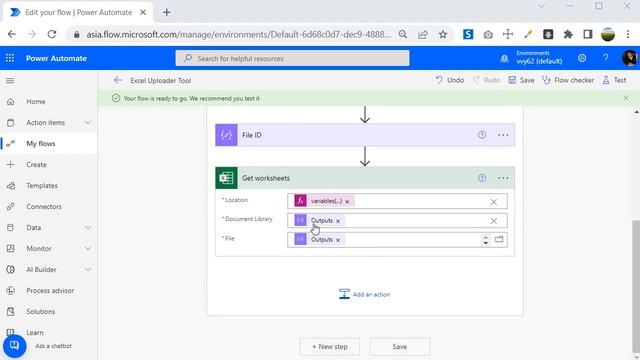Click the browser address bar URL
The height and width of the screenshot is (360, 640).
coord(238,35)
